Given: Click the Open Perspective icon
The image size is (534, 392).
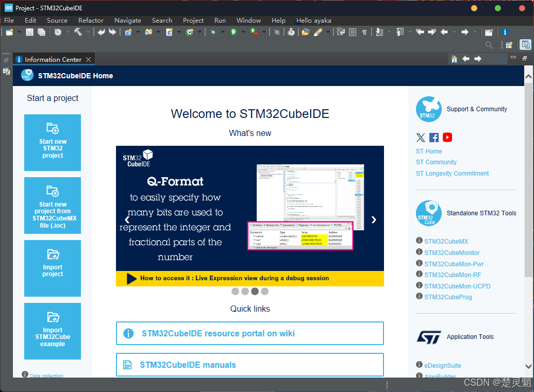Looking at the screenshot, I should pos(509,45).
